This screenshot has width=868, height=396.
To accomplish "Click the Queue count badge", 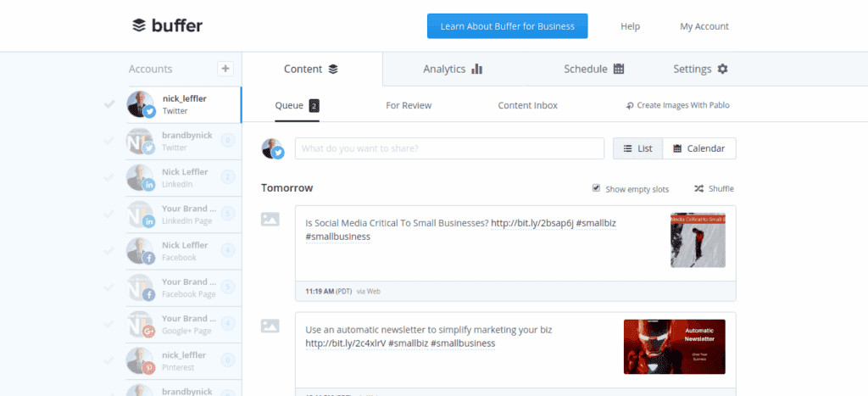I will tap(314, 106).
